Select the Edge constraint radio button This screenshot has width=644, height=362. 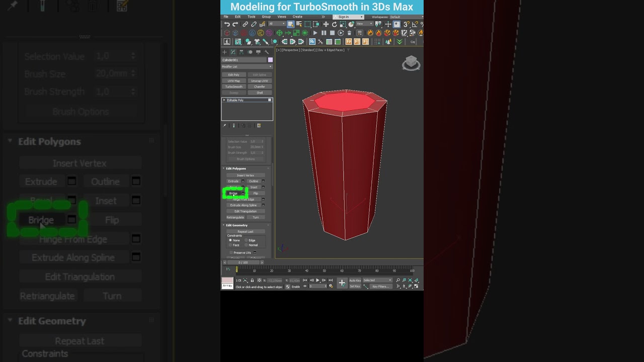(247, 240)
